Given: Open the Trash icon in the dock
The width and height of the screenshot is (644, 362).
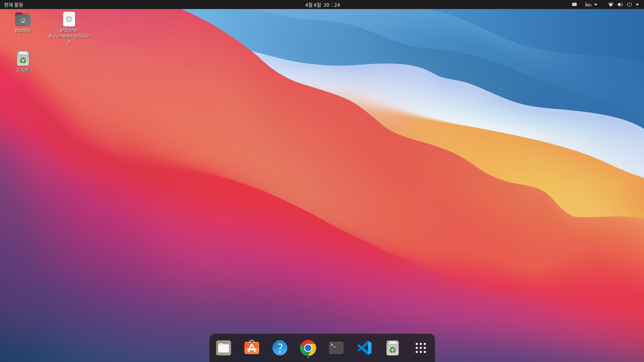Looking at the screenshot, I should tap(392, 348).
